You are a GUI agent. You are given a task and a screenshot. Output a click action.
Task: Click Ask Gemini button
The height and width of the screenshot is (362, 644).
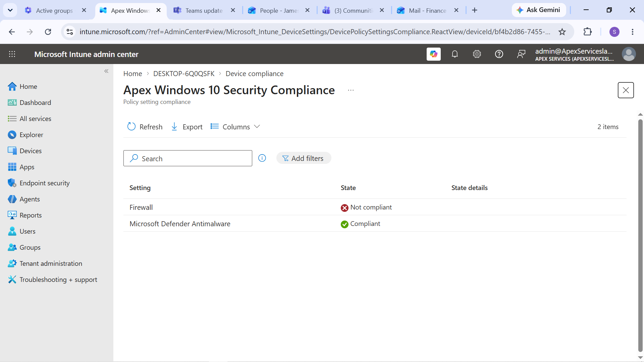tap(539, 10)
